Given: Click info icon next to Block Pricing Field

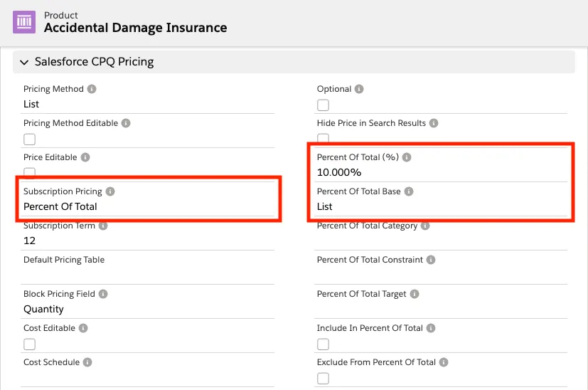Looking at the screenshot, I should click(103, 294).
